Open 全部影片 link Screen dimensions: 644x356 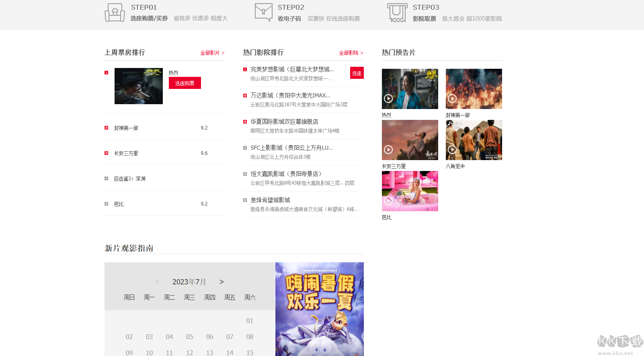pyautogui.click(x=213, y=53)
